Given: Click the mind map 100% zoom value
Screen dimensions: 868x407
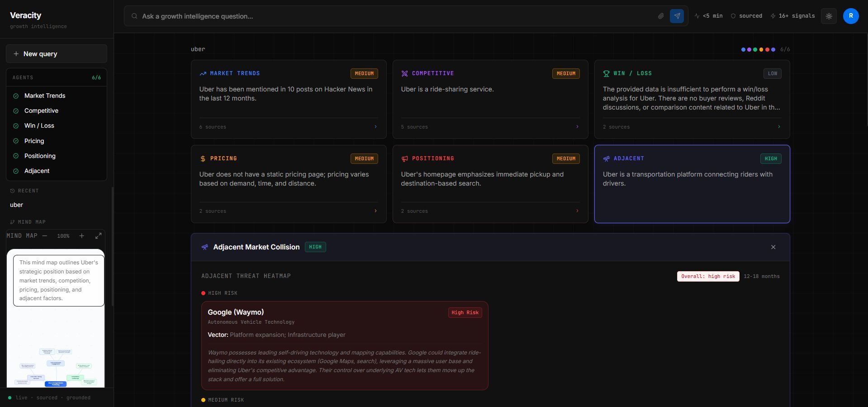Looking at the screenshot, I should tap(63, 236).
